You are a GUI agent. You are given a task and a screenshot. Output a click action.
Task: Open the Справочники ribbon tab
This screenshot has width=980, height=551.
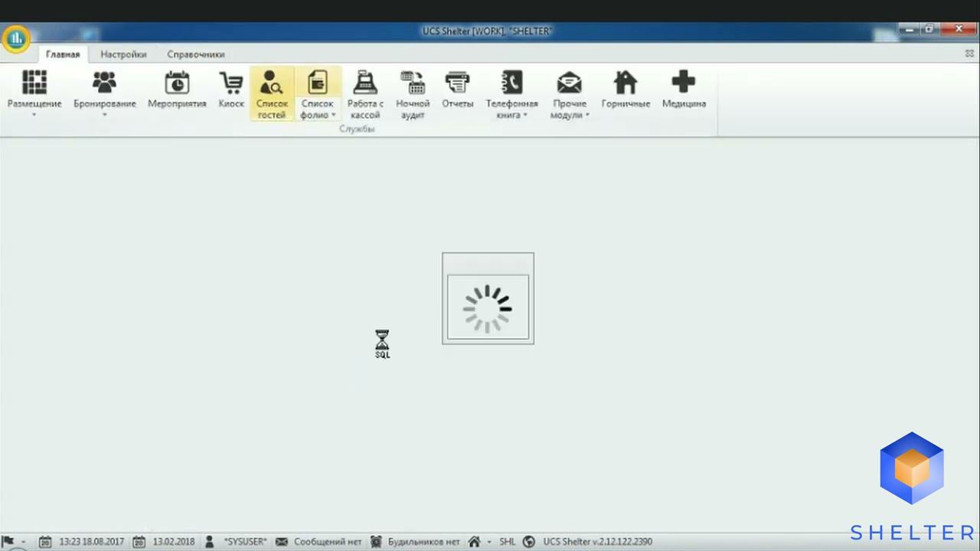(196, 54)
